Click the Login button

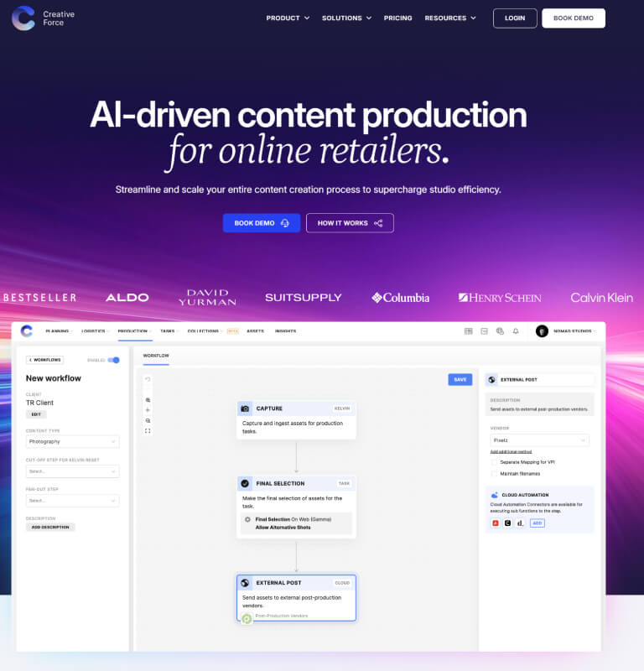[515, 18]
